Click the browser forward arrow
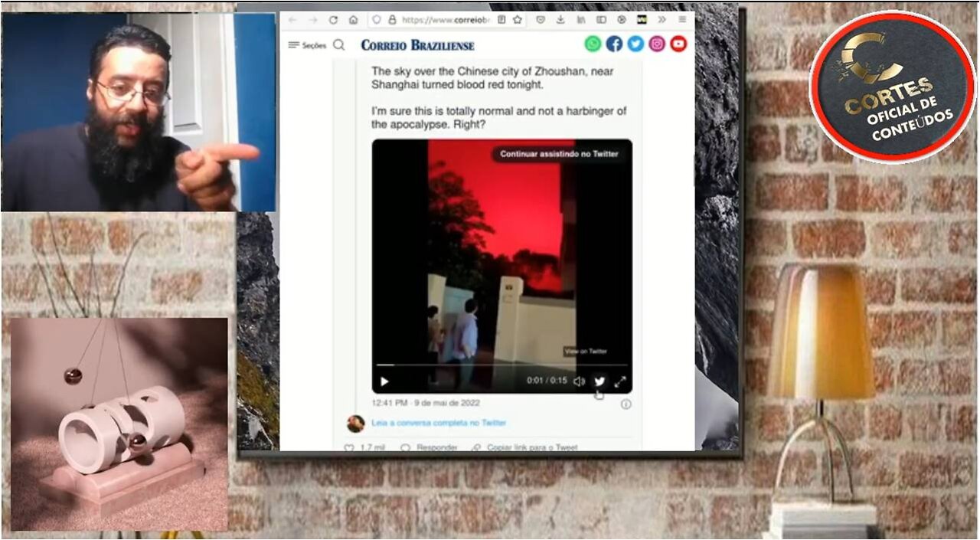This screenshot has height=540, width=980. pos(312,20)
